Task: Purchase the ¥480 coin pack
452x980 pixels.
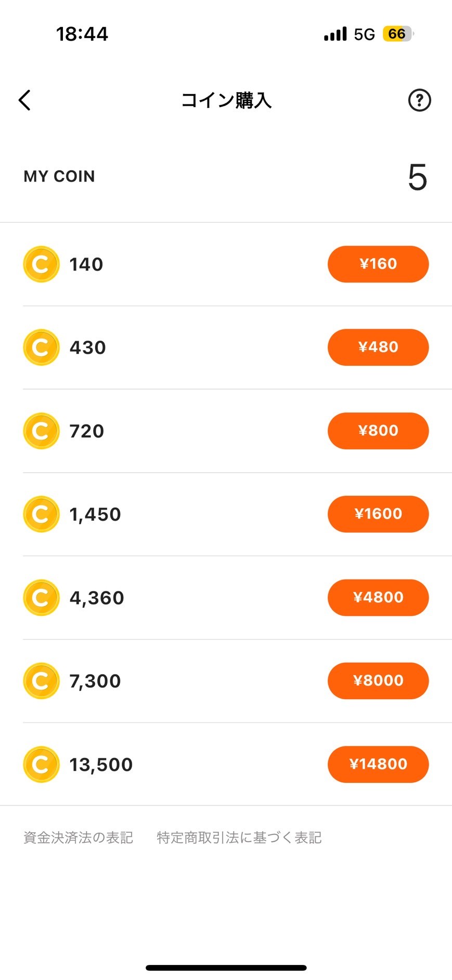Action: tap(378, 347)
